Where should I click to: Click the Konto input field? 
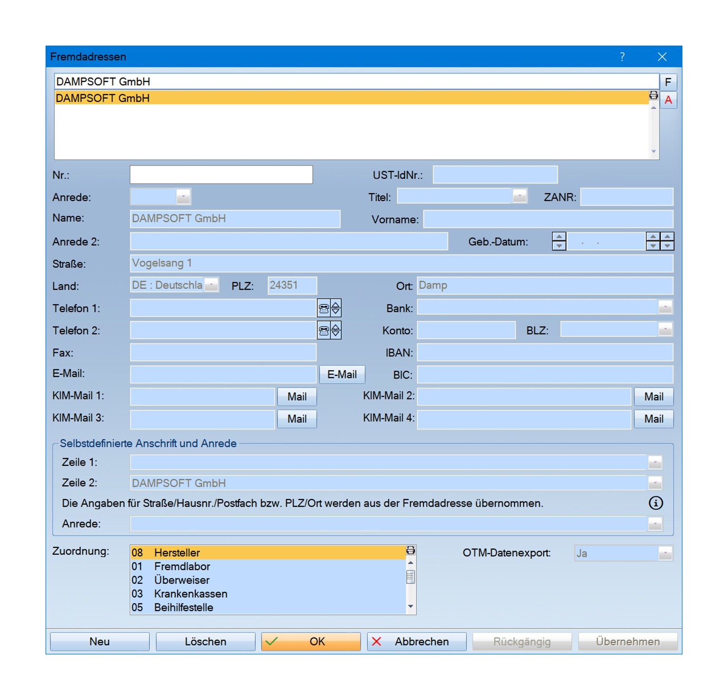[466, 330]
